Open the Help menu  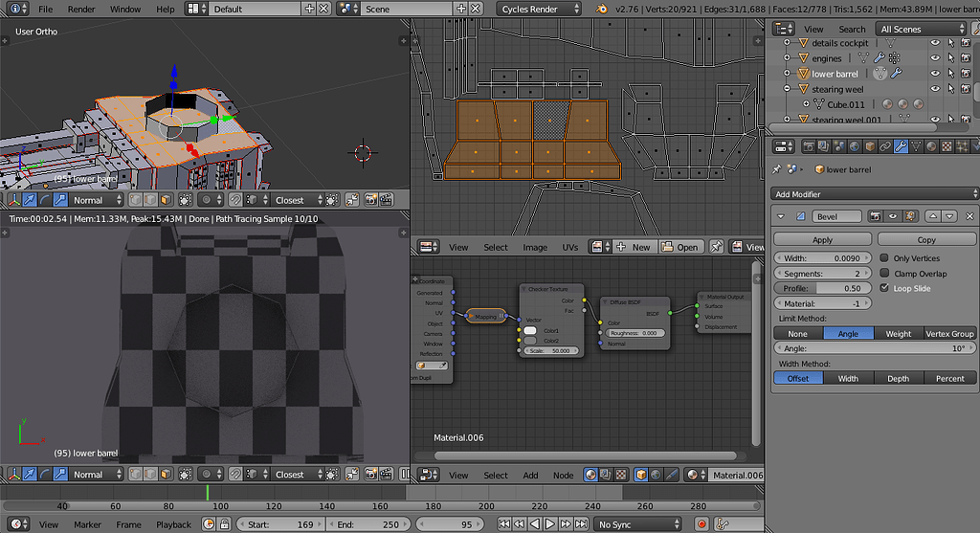[165, 9]
